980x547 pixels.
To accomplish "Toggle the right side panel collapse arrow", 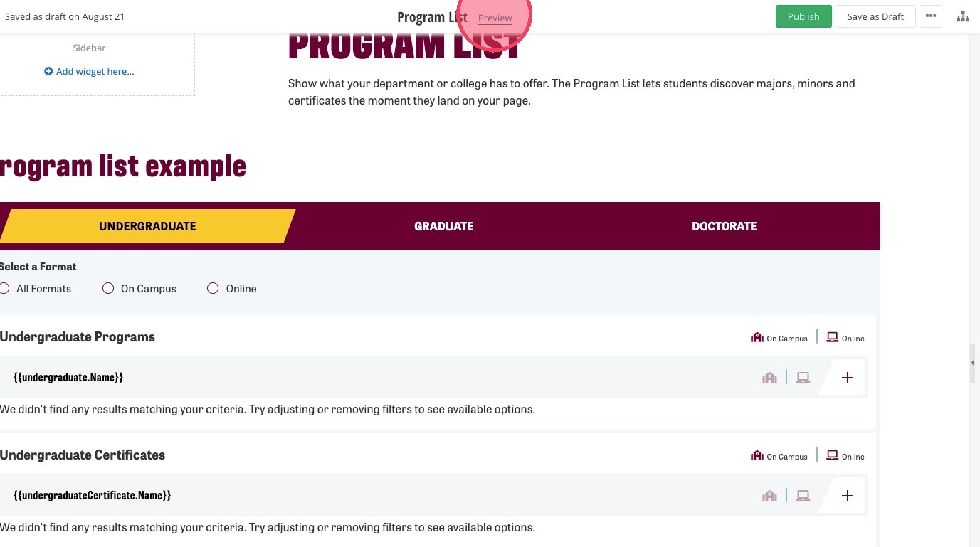I will (973, 363).
